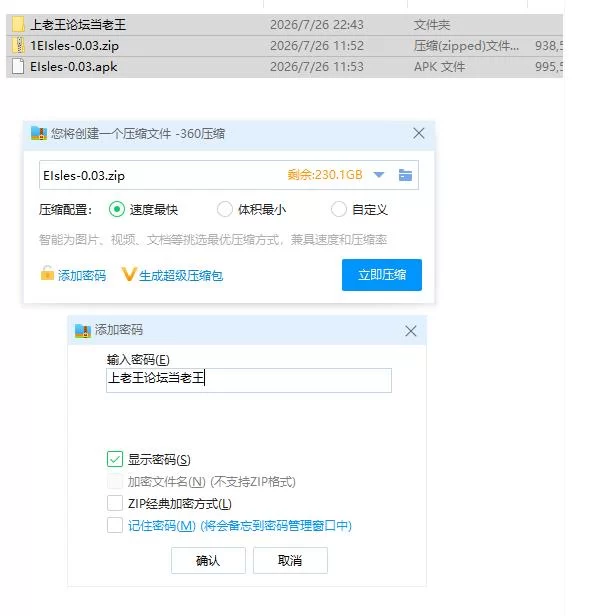Select the 体积最小 compression option
The height and width of the screenshot is (616, 598).
click(225, 209)
